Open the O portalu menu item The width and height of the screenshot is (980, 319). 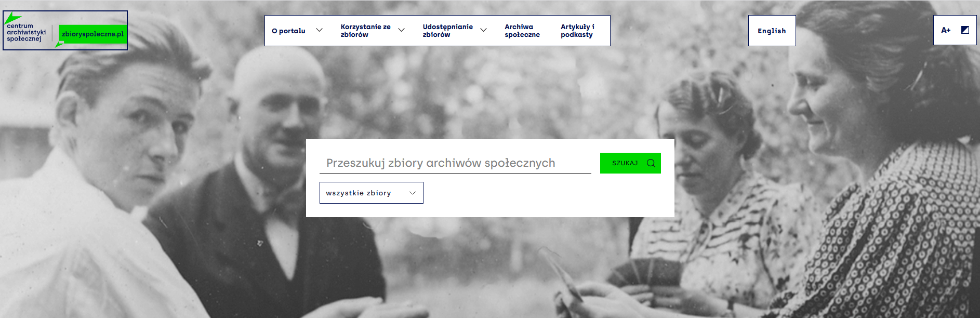tap(288, 31)
